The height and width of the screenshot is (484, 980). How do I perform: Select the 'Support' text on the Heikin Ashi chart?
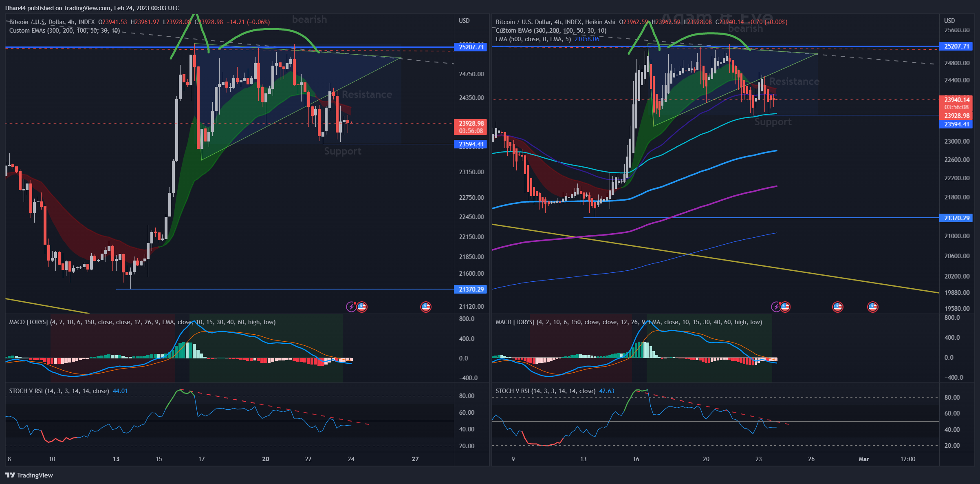773,122
